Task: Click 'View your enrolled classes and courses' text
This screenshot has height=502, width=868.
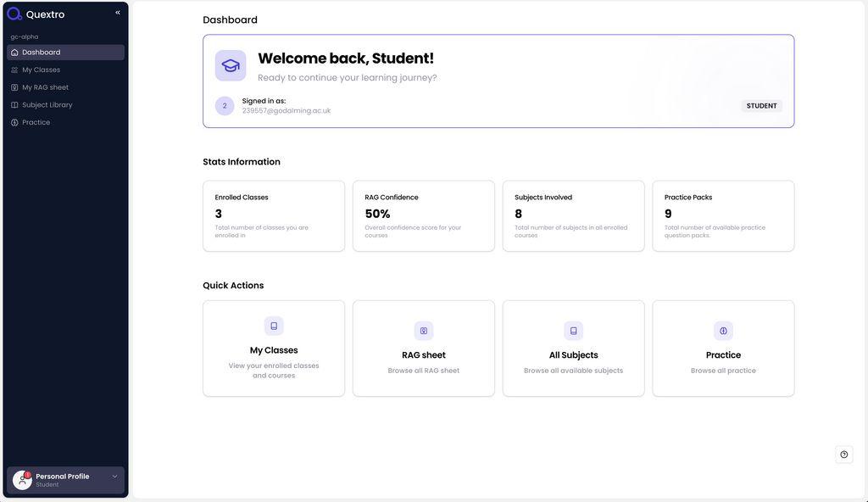Action: [x=274, y=371]
